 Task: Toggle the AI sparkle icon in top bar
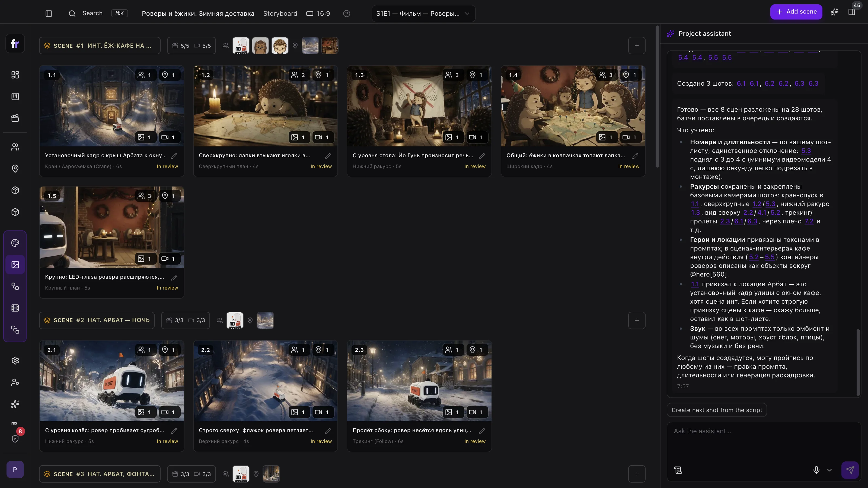click(x=834, y=12)
